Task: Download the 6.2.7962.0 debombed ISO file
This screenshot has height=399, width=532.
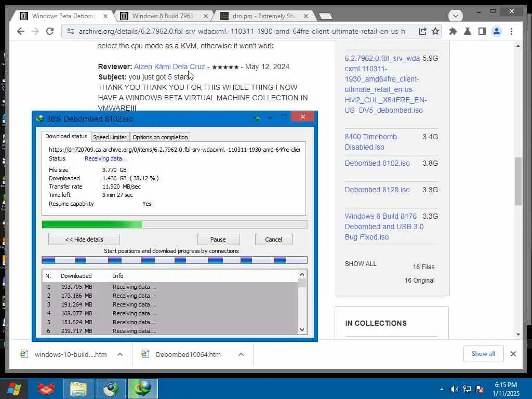Action: pos(385,84)
